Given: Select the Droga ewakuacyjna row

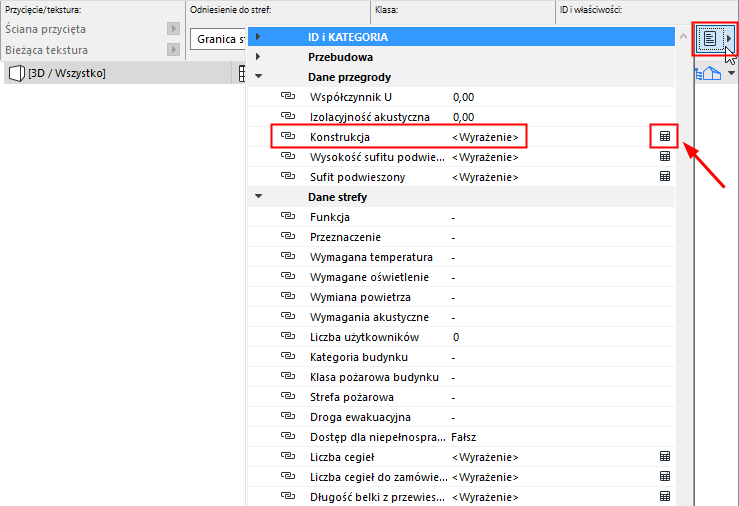Looking at the screenshot, I should (x=461, y=417).
